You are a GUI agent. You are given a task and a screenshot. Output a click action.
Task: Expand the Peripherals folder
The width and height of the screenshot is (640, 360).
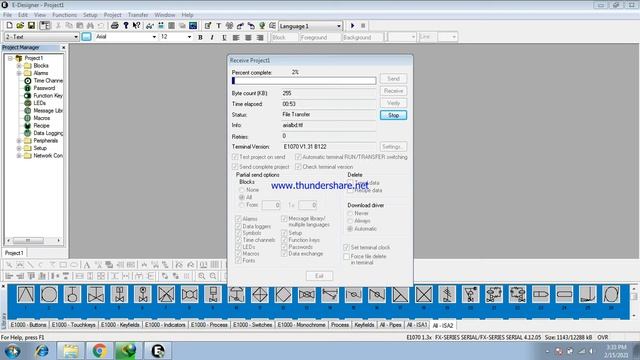pos(19,141)
